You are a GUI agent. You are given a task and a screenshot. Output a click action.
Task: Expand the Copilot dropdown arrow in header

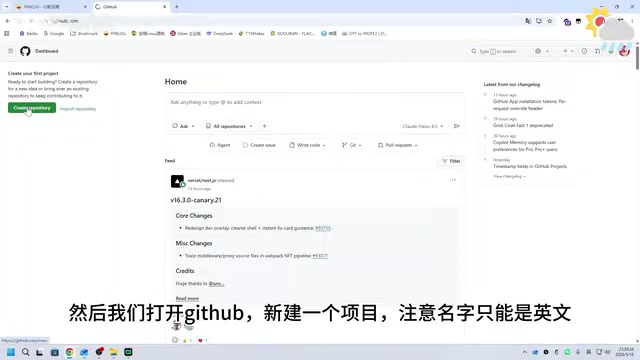[547, 51]
